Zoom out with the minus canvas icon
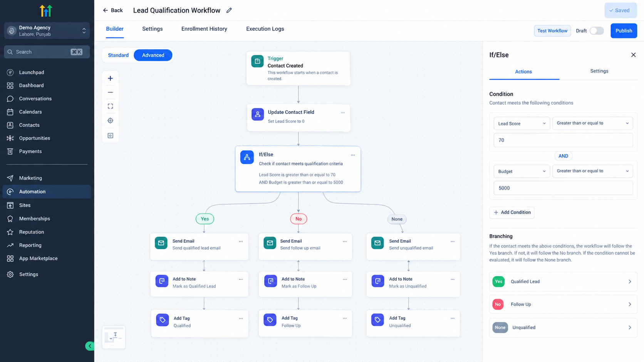Viewport: 644px width, 362px height. pos(110,92)
